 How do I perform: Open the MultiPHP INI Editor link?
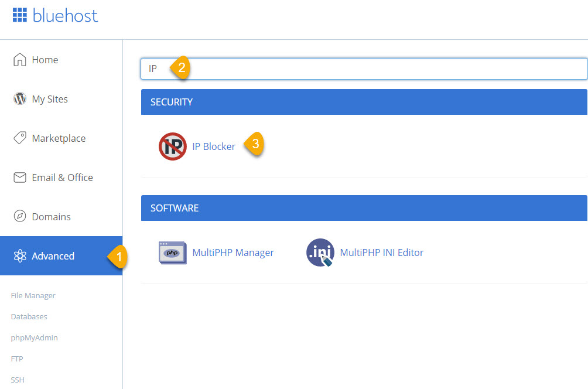click(x=382, y=252)
